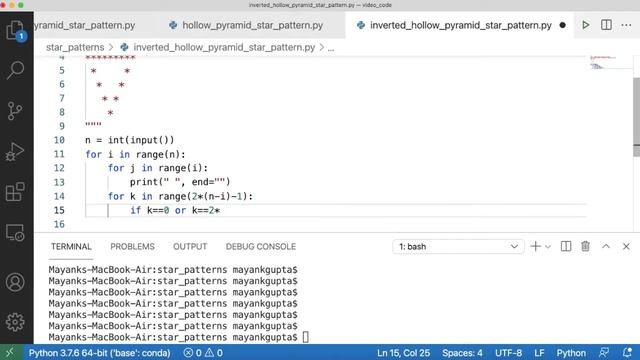Switch to the TERMINAL panel tab
The height and width of the screenshot is (360, 640).
(x=71, y=247)
